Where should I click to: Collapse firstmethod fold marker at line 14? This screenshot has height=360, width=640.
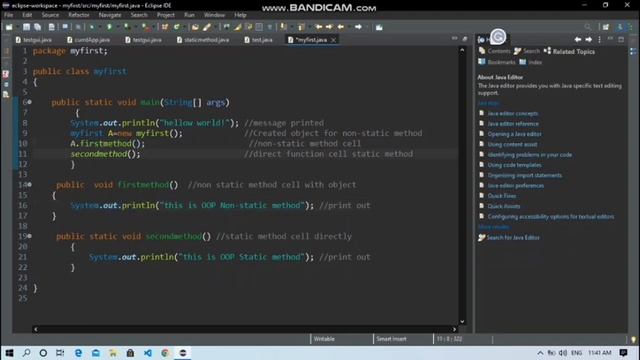coord(29,185)
